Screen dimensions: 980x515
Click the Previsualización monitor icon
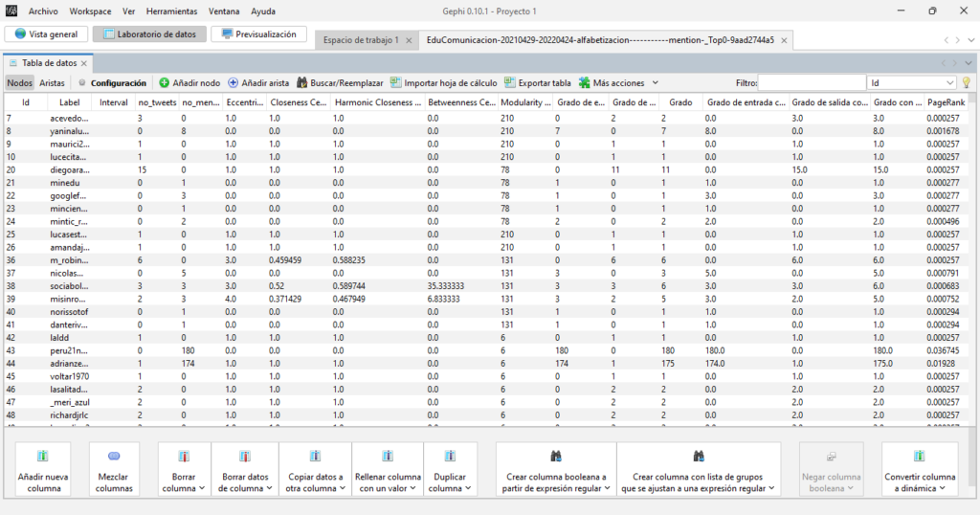(x=227, y=34)
